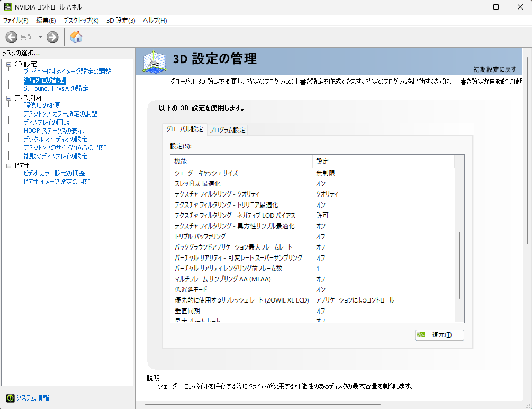This screenshot has height=409, width=532.
Task: Open 複数のディスプレイの設定
Action: (55, 156)
